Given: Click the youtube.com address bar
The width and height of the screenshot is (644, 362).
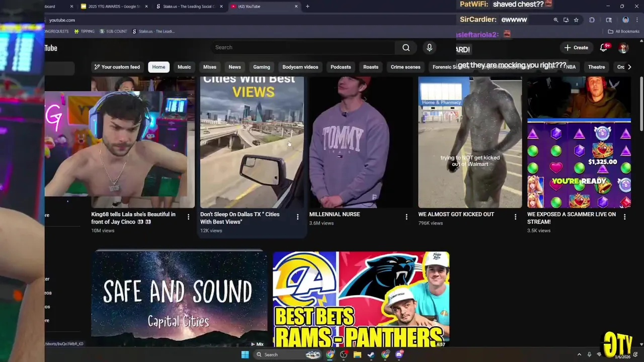Looking at the screenshot, I should tap(297, 20).
